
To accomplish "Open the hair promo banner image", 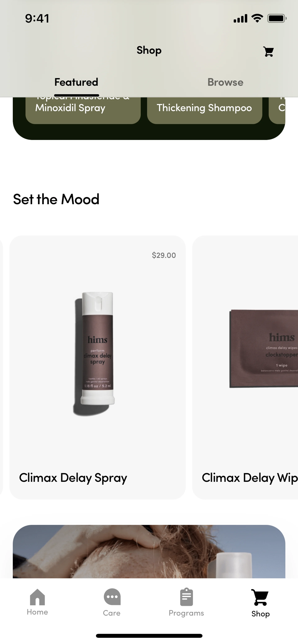I will [149, 552].
